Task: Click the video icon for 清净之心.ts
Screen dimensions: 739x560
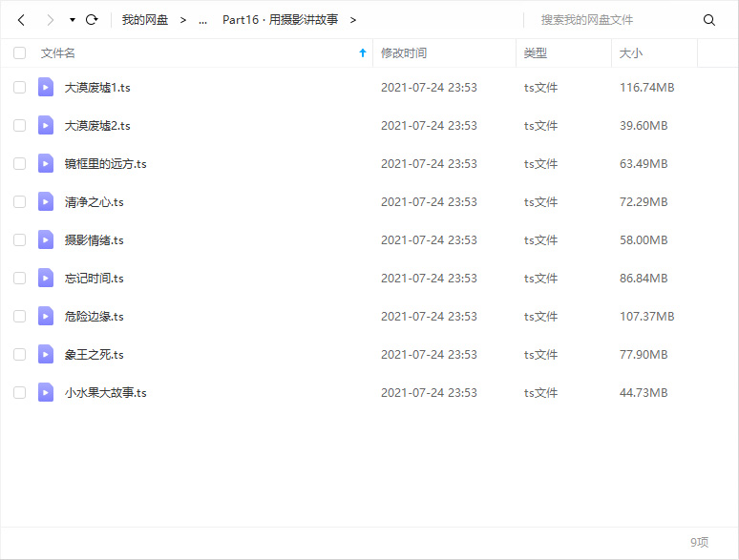Action: coord(46,201)
